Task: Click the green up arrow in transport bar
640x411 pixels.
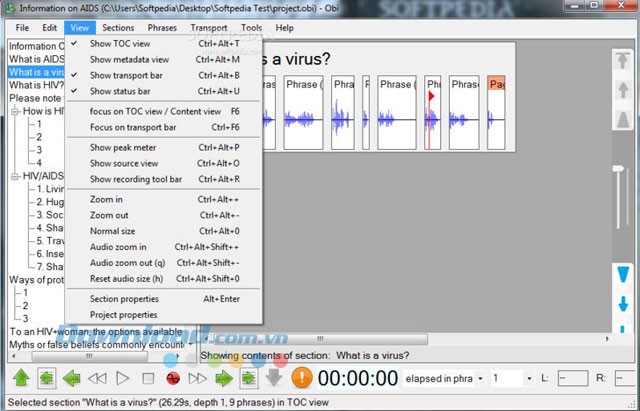Action: [x=20, y=378]
